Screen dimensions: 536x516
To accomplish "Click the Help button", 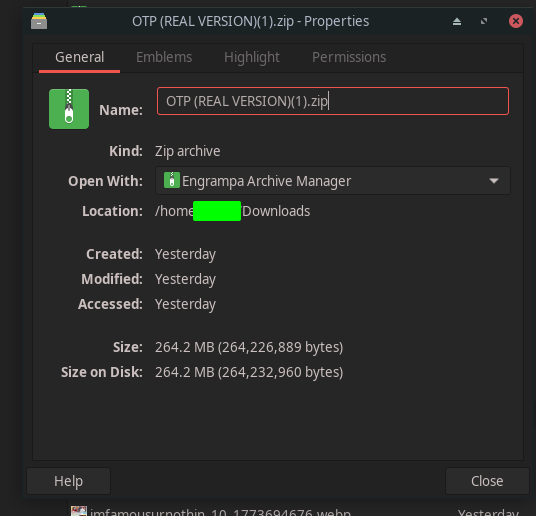I will 68,481.
